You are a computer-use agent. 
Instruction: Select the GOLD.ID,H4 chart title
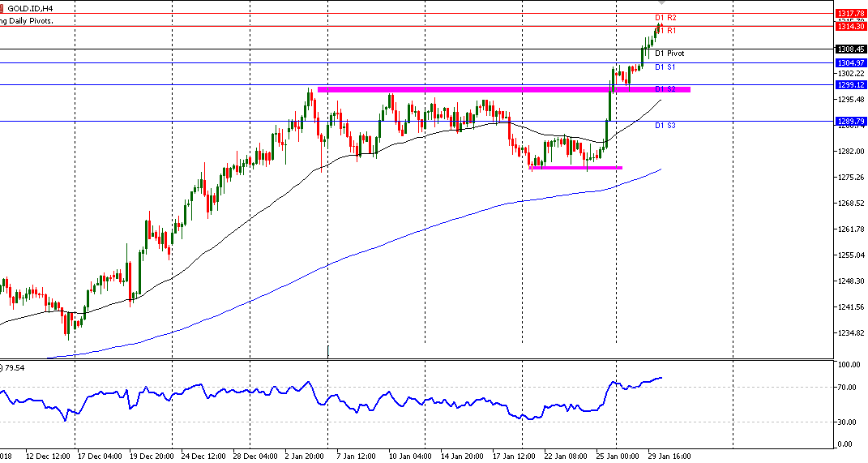[31, 9]
